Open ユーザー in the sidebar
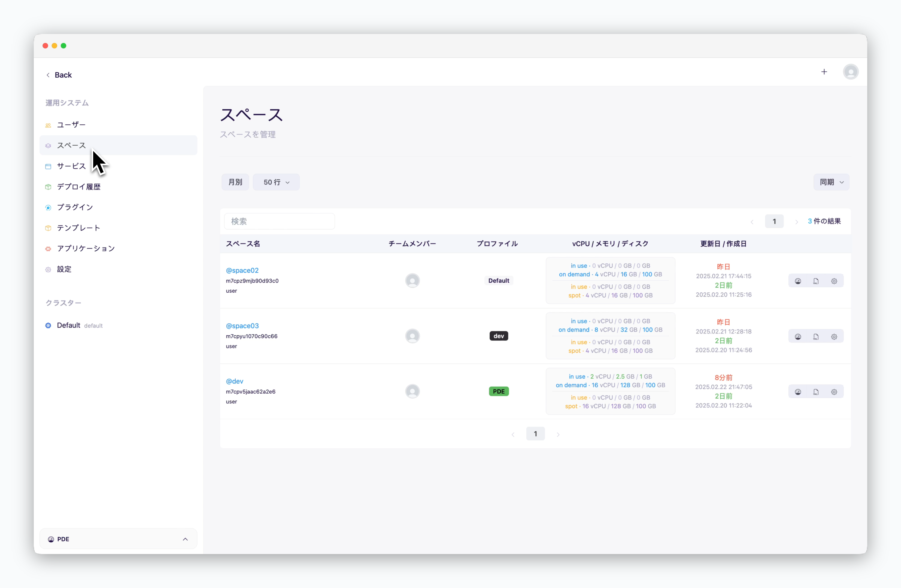The height and width of the screenshot is (588, 901). click(119, 125)
